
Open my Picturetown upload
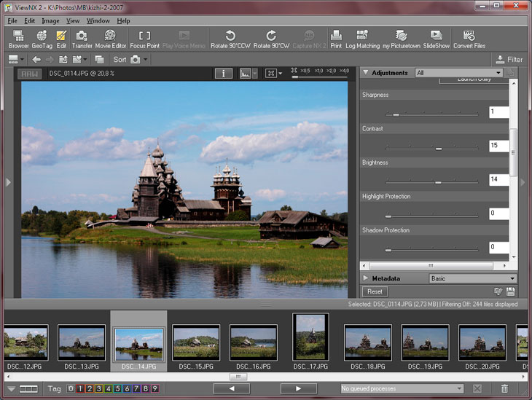tap(402, 39)
